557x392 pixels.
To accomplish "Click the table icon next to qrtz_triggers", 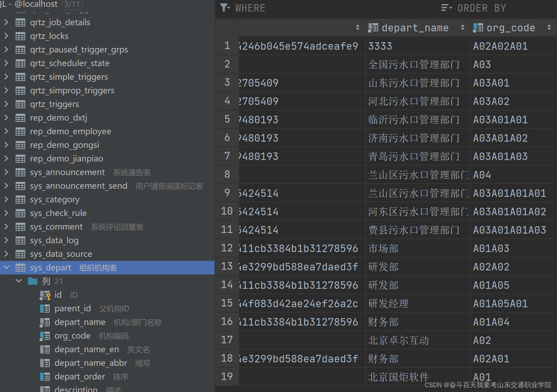I will click(20, 104).
